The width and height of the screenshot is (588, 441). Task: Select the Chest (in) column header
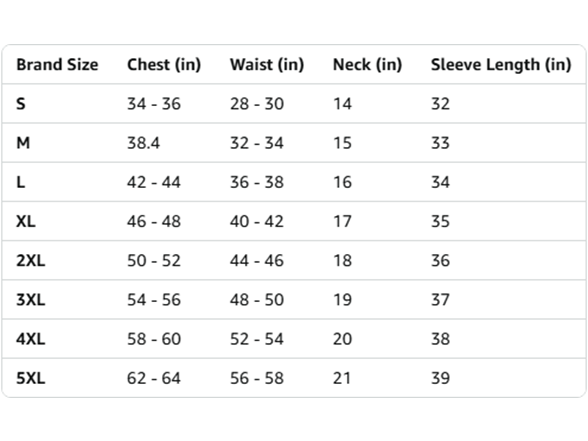[x=164, y=64]
